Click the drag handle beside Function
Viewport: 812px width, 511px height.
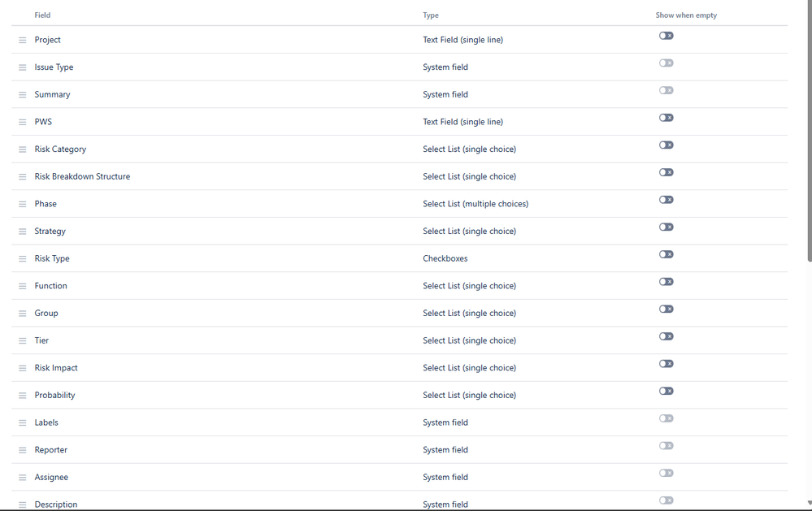(x=22, y=285)
